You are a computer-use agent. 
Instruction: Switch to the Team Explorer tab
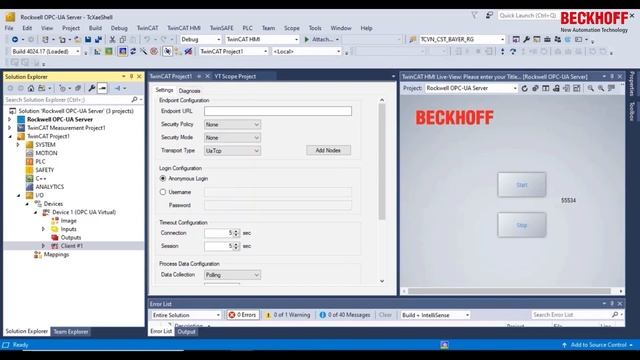(x=71, y=331)
